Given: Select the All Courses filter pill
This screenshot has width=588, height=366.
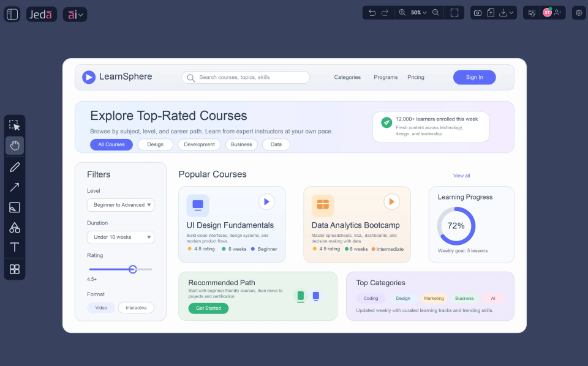Looking at the screenshot, I should [111, 144].
